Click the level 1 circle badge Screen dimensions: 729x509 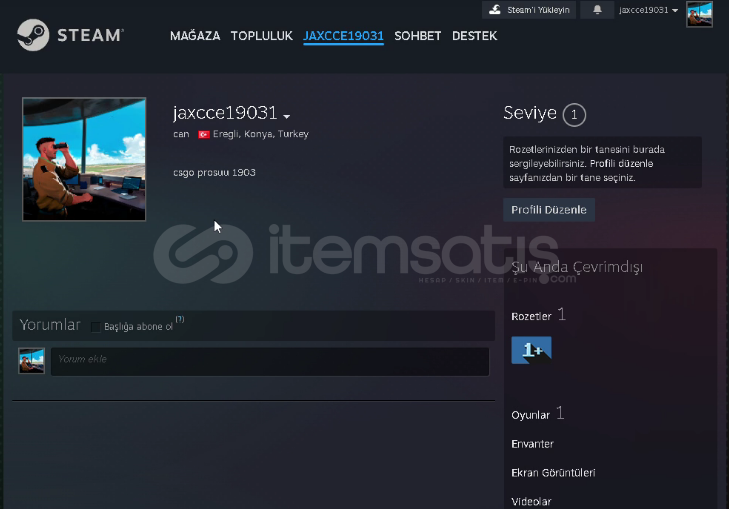point(574,114)
